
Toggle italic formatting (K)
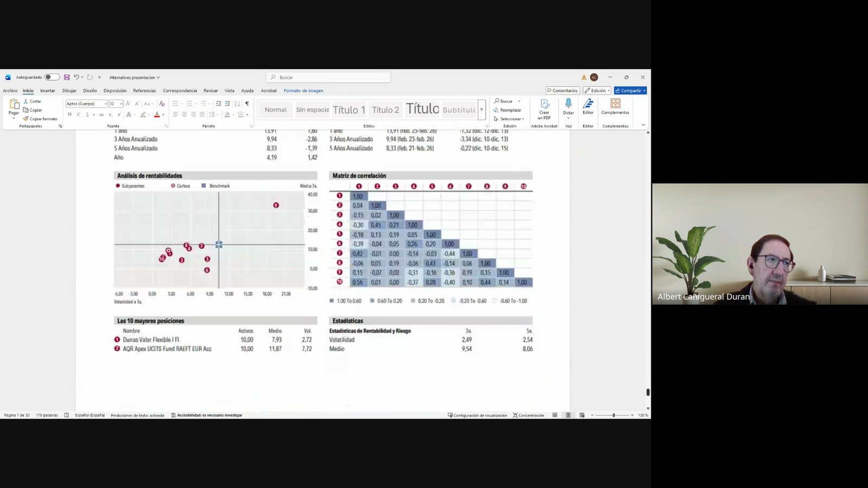click(x=79, y=115)
